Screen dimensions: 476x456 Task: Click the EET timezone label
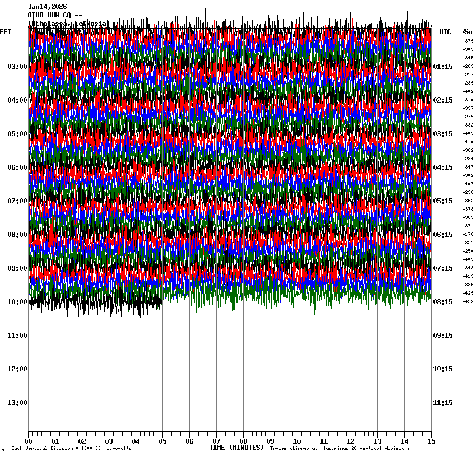click(6, 32)
